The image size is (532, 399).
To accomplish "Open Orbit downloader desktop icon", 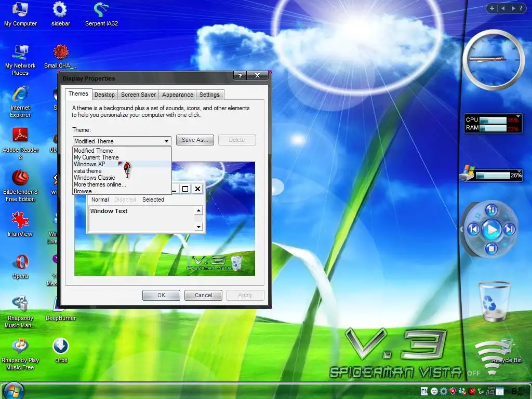I will (61, 351).
